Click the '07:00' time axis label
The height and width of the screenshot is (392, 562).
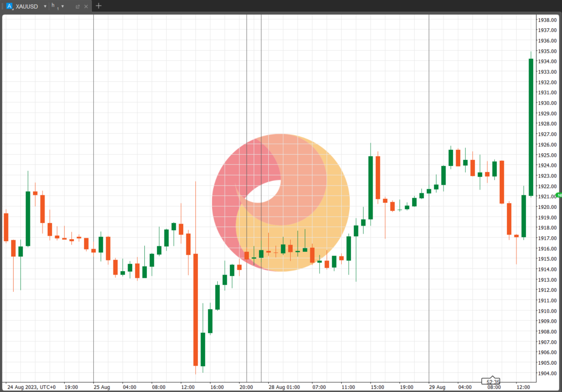319,387
